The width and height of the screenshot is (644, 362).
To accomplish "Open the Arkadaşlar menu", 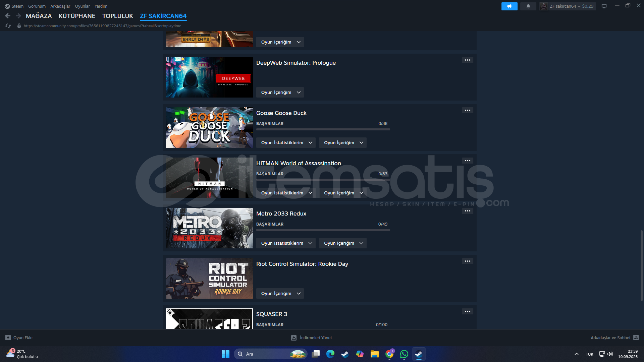I will point(60,6).
